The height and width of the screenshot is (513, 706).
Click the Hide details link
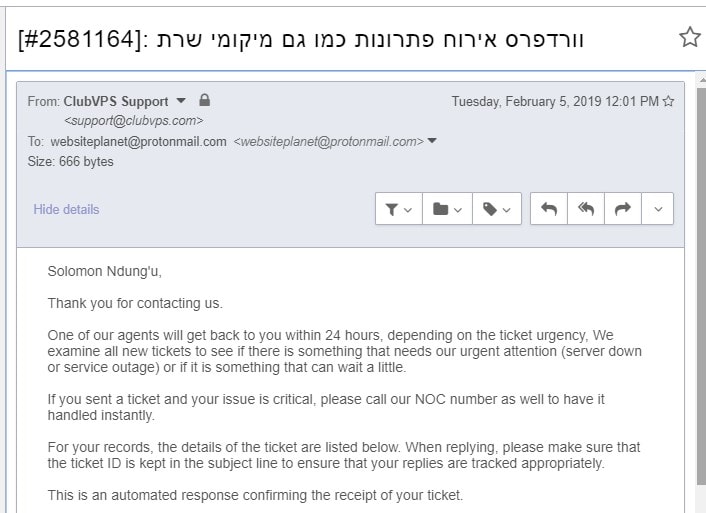(x=66, y=209)
